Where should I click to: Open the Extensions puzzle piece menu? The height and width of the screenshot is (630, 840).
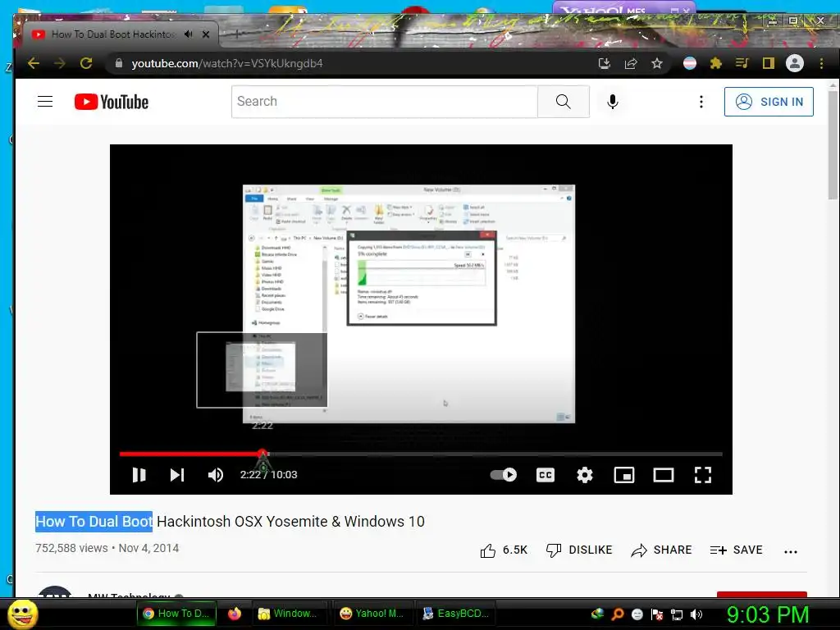pyautogui.click(x=715, y=63)
